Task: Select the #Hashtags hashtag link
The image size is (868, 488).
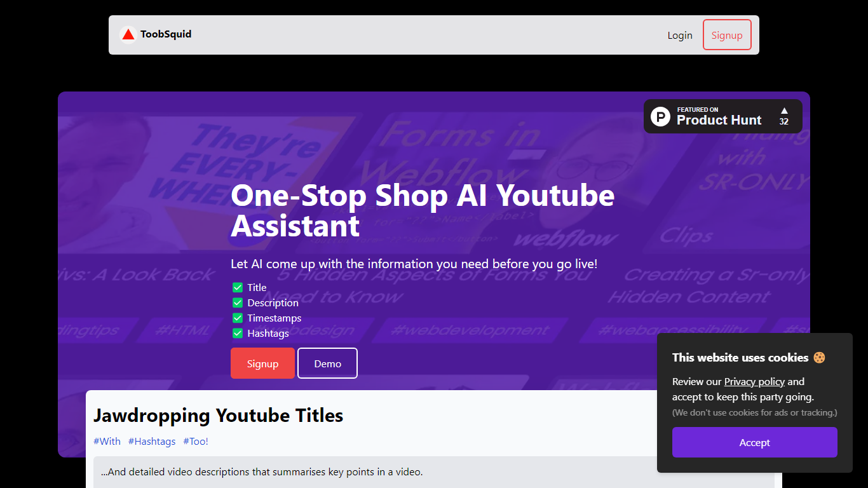Action: 152,441
